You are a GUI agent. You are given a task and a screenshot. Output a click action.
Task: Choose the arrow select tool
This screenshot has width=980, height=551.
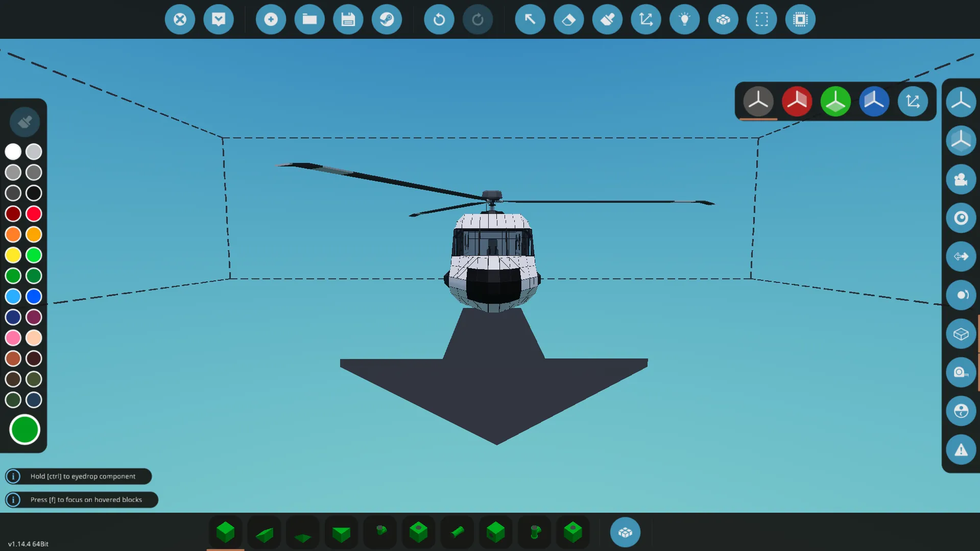tap(530, 19)
